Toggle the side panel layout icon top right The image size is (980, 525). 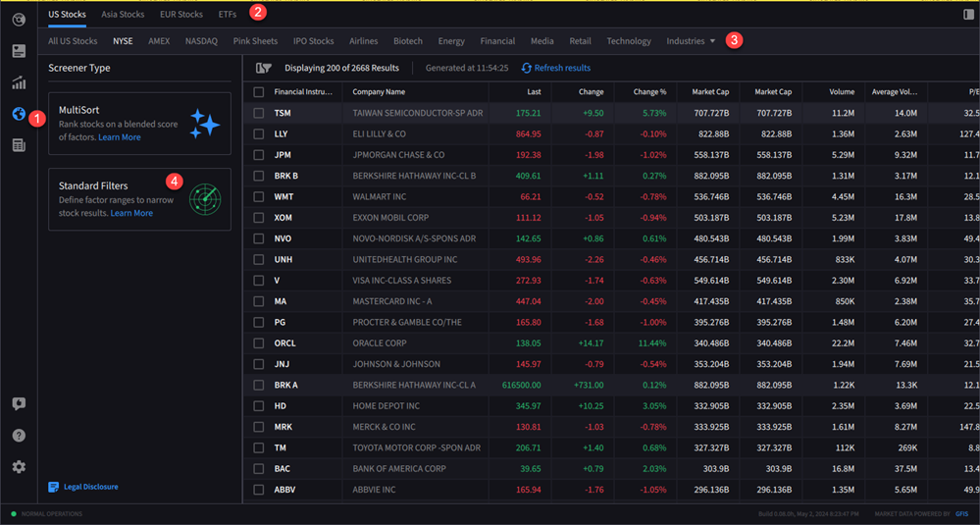click(969, 15)
